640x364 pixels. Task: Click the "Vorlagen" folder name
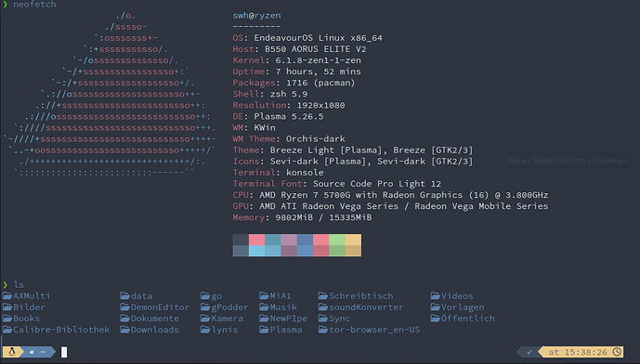[463, 306]
